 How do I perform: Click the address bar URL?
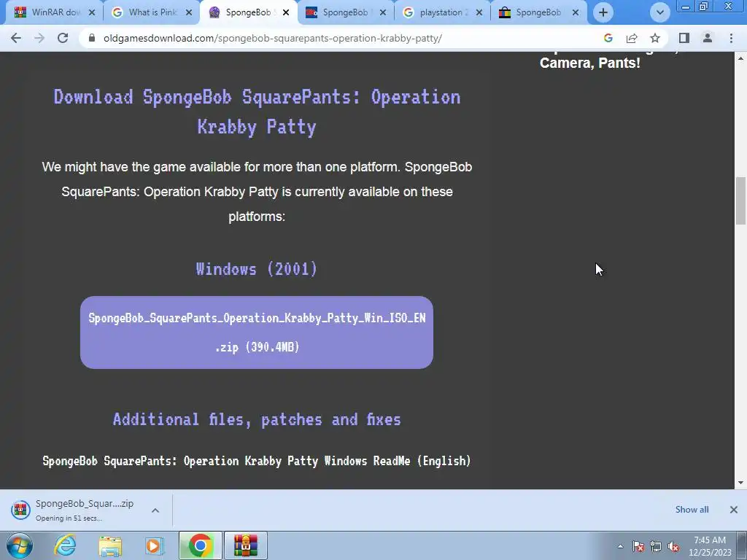pyautogui.click(x=273, y=38)
